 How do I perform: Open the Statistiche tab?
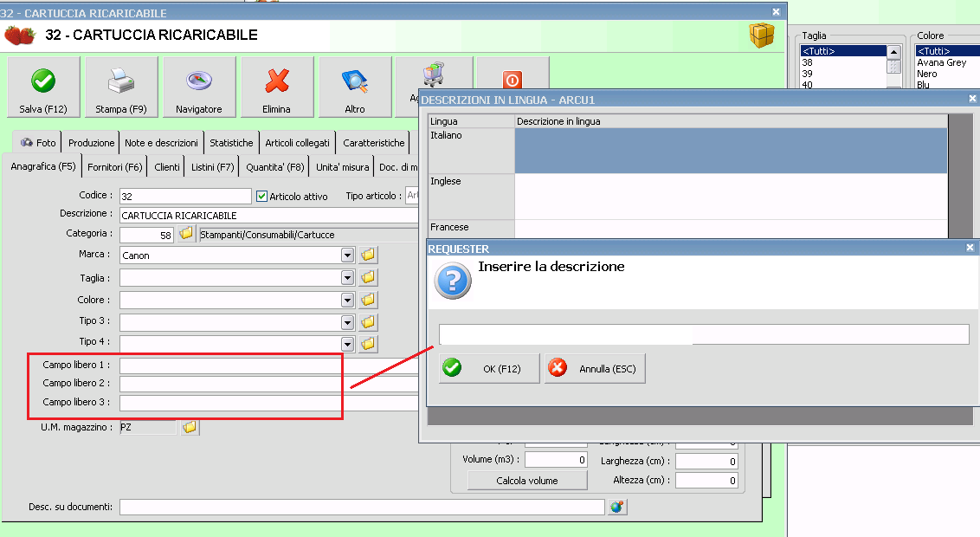tap(231, 143)
